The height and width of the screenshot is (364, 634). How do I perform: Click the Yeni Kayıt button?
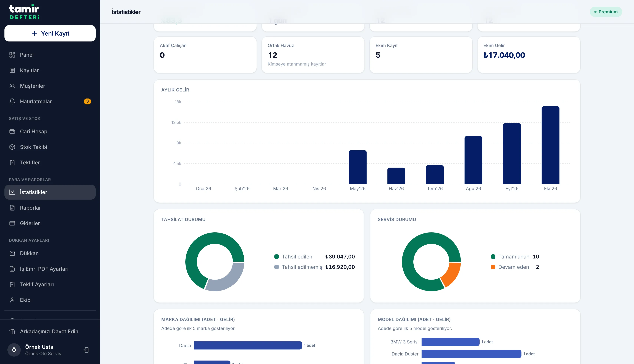(x=50, y=33)
